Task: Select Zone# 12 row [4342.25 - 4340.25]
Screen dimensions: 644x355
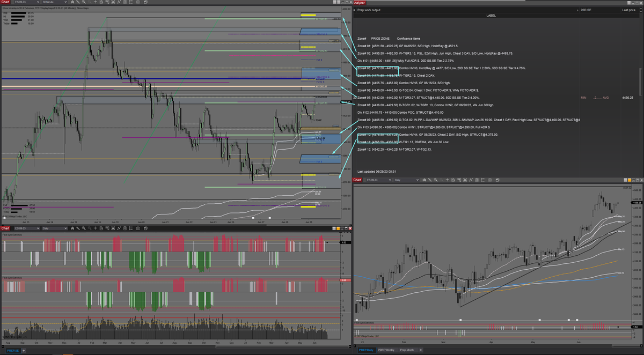Action: 394,149
